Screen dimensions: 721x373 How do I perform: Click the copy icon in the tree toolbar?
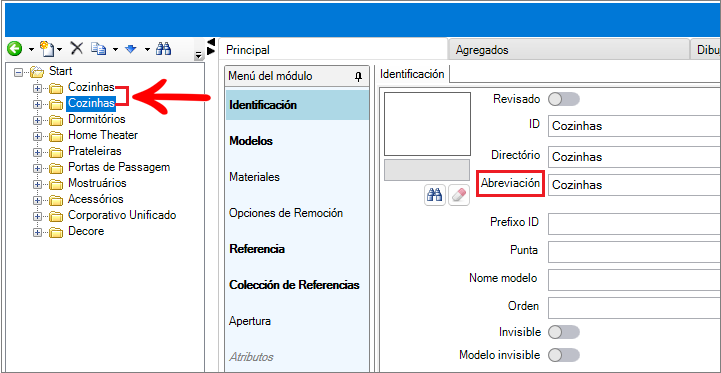coord(98,48)
